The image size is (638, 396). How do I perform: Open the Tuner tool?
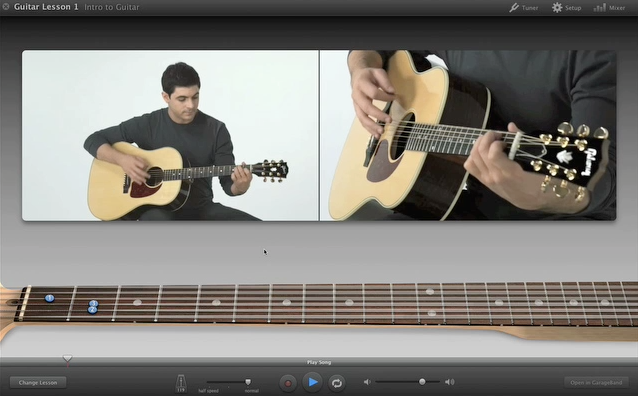click(524, 7)
